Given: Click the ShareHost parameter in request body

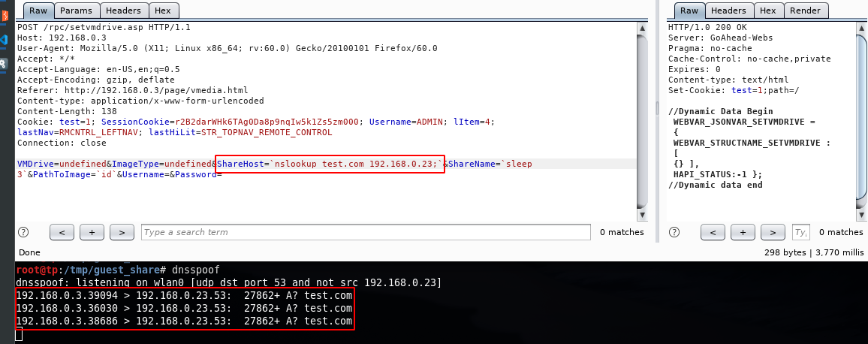Looking at the screenshot, I should point(330,164).
